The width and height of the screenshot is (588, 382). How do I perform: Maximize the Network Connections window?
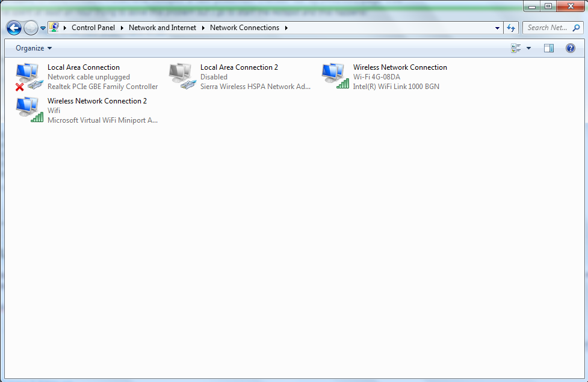pyautogui.click(x=548, y=7)
